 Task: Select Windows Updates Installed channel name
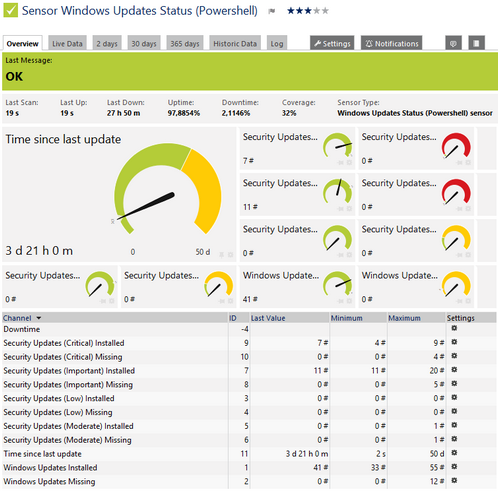(50, 467)
